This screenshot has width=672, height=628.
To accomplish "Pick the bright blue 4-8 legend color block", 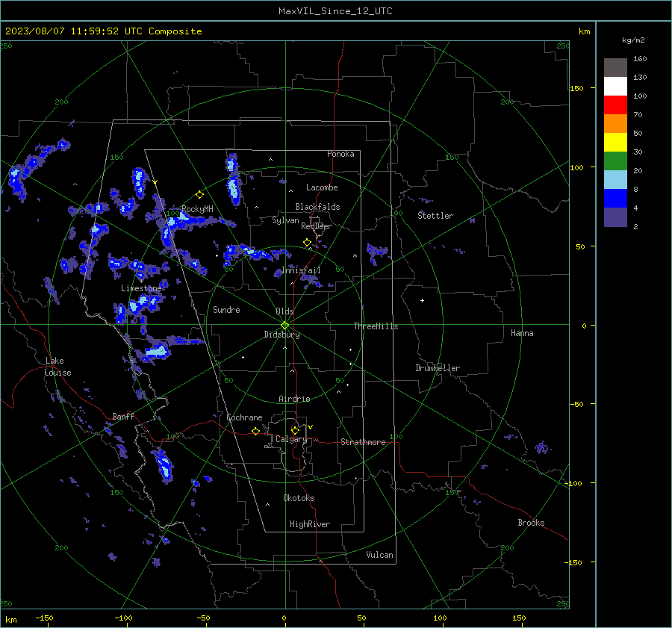I will 615,198.
